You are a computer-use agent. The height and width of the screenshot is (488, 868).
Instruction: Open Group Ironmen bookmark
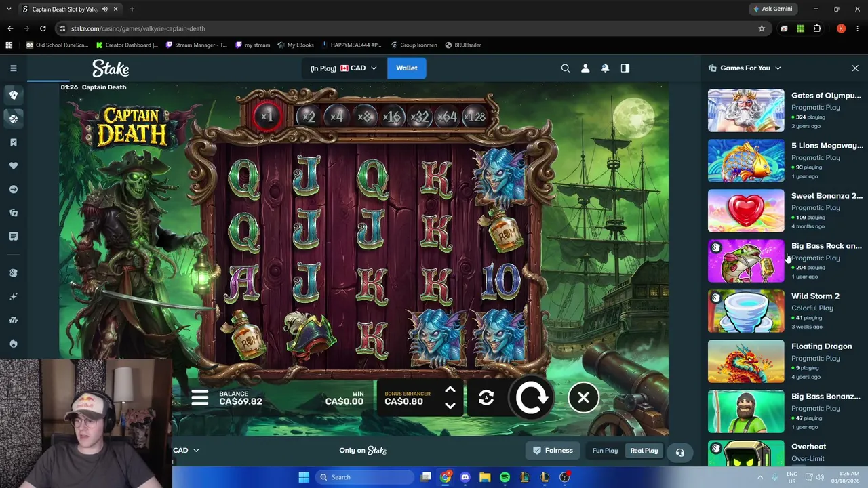coord(414,45)
